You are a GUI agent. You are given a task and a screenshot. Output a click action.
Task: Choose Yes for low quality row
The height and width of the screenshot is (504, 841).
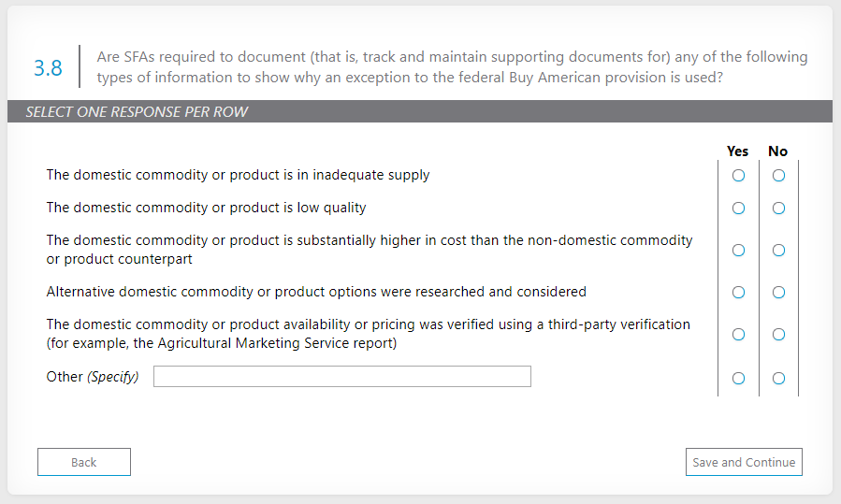pyautogui.click(x=738, y=208)
